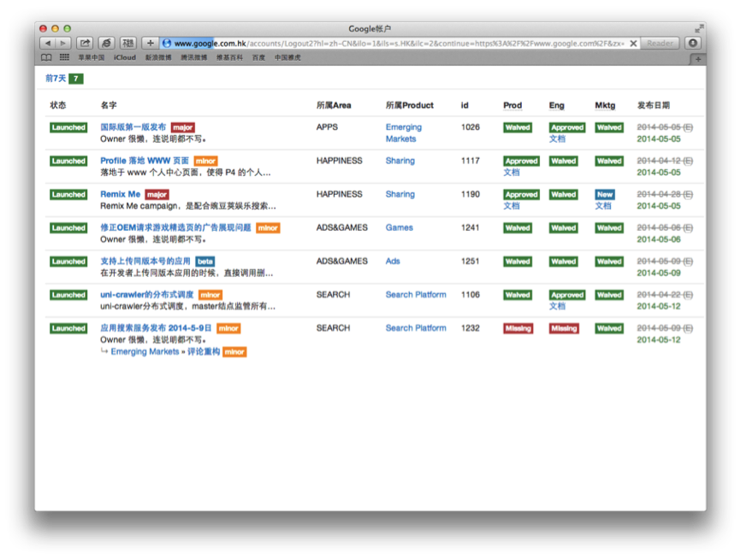This screenshot has width=741, height=560.
Task: Click the Eng Missing badge in row 1232
Action: click(564, 328)
